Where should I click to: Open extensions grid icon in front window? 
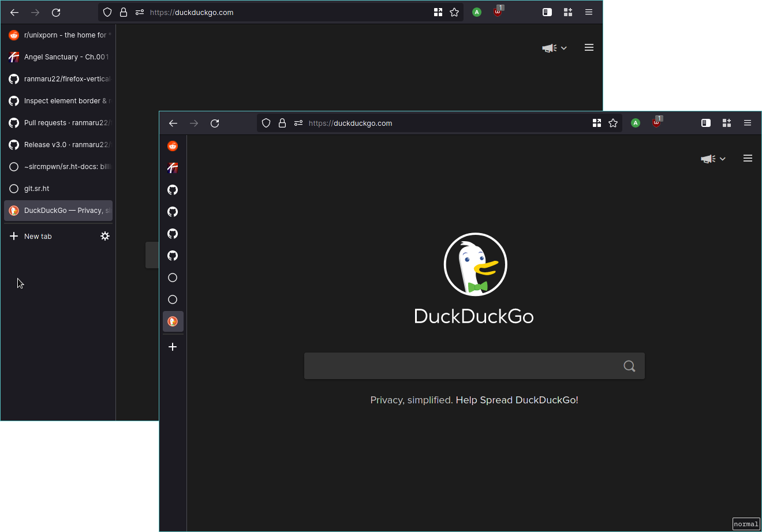727,123
